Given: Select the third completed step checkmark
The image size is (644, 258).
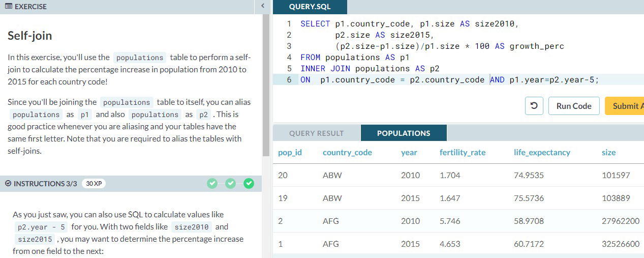Looking at the screenshot, I should (249, 183).
